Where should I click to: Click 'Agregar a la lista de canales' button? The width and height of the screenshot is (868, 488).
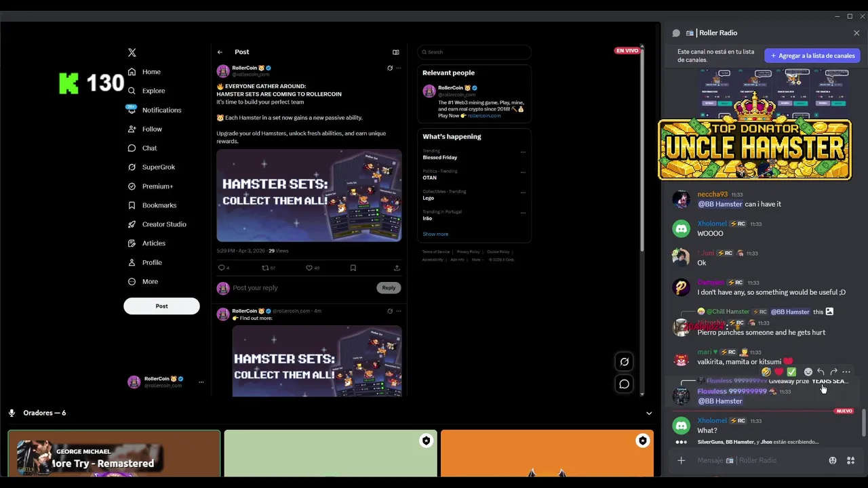[x=812, y=56]
